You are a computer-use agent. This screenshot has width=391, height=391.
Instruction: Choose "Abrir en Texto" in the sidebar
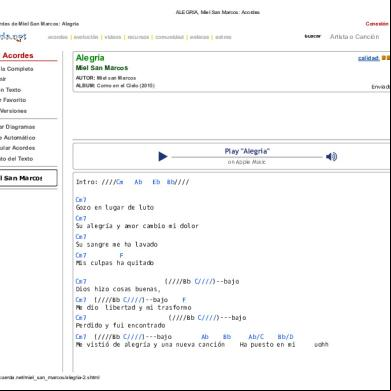pyautogui.click(x=10, y=90)
